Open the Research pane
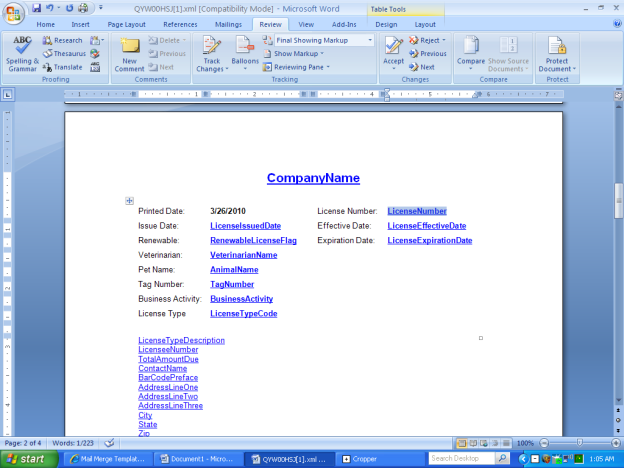Screen dimensions: 624x468 coord(62,41)
